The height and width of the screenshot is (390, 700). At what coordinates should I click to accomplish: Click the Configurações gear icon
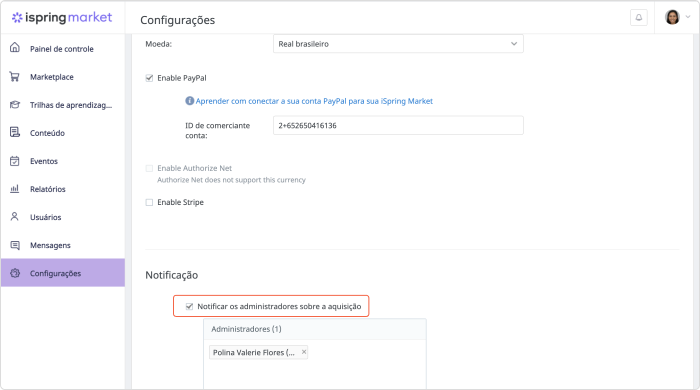[x=15, y=273]
